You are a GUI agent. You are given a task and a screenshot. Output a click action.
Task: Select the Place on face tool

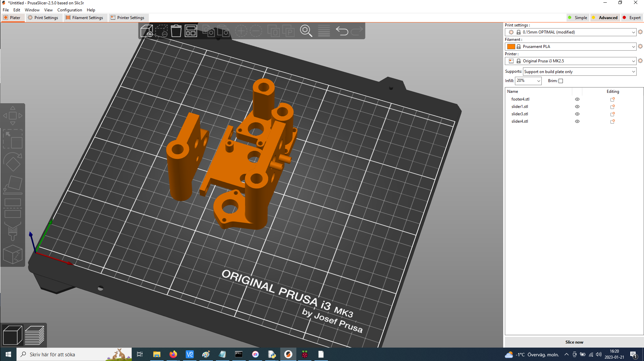click(13, 184)
